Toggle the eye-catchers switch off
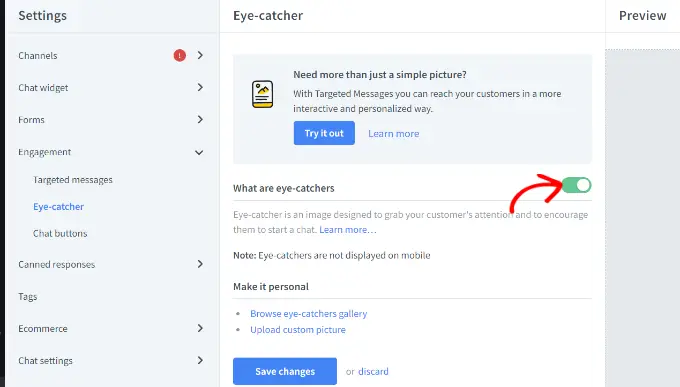The image size is (680, 387). pos(576,185)
